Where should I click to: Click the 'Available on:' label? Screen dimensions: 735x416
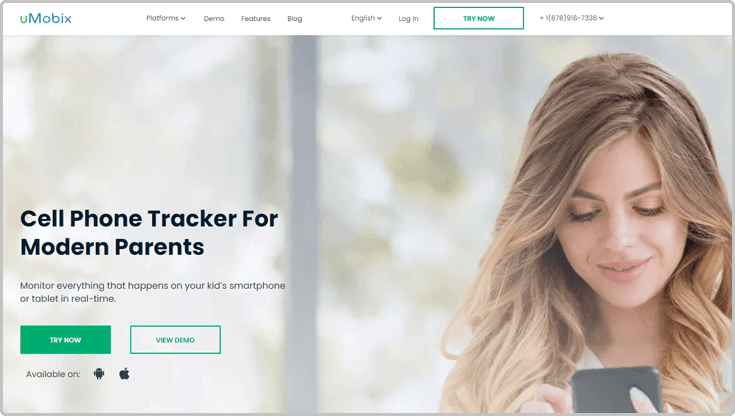tap(53, 374)
